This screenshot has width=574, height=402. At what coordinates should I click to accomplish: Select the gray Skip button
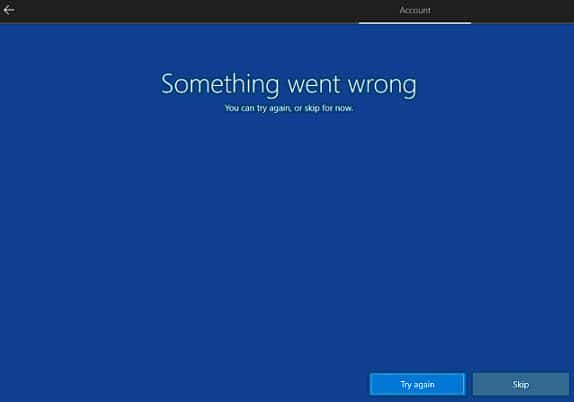pyautogui.click(x=521, y=384)
